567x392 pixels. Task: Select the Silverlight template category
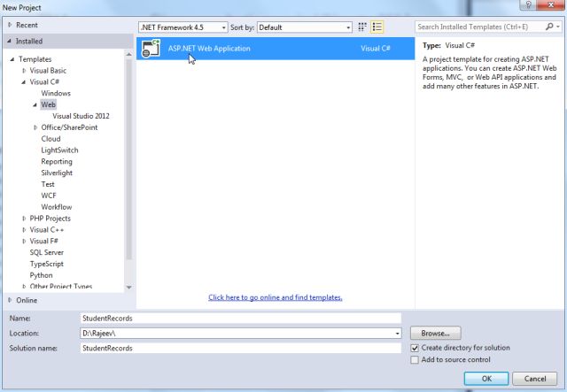(57, 173)
